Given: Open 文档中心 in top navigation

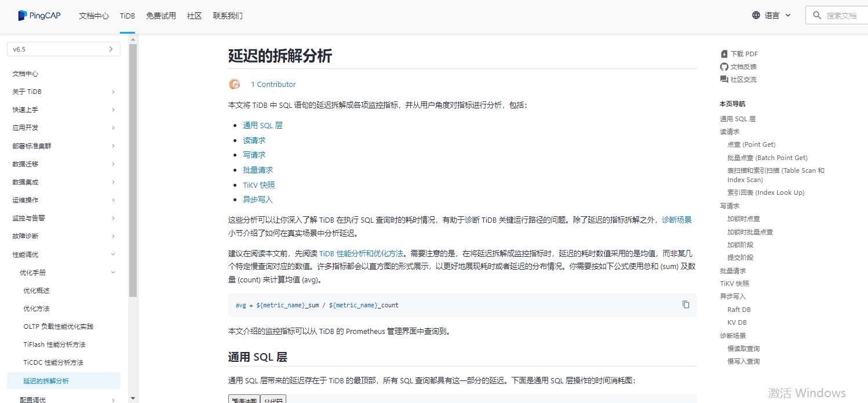Looking at the screenshot, I should (94, 16).
